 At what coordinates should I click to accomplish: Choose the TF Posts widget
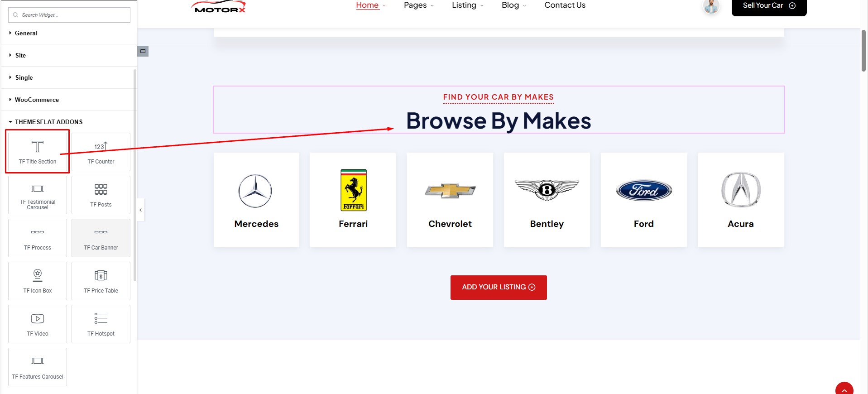pos(101,195)
